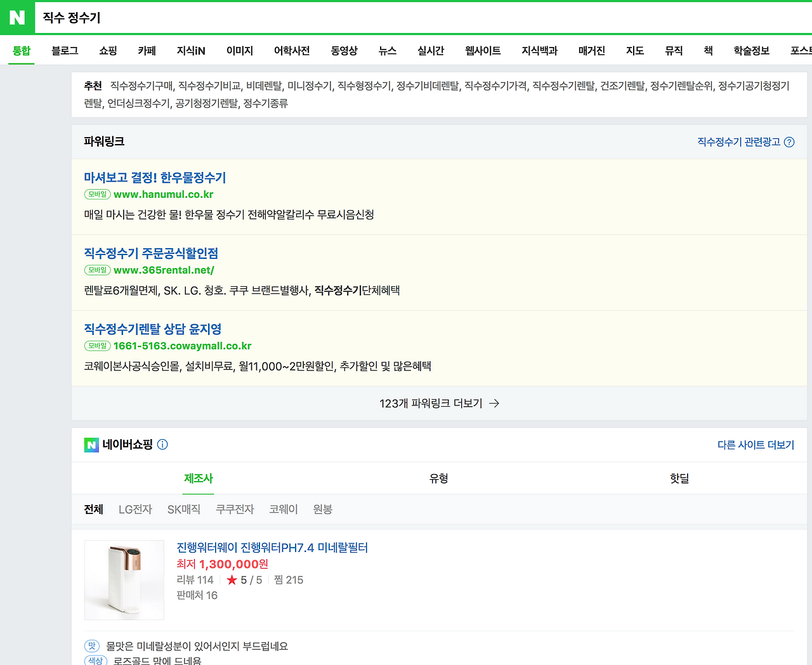Open 직수정수기렌탈 상담 윤지영 link
Screen dimensions: 812x665
pos(153,329)
